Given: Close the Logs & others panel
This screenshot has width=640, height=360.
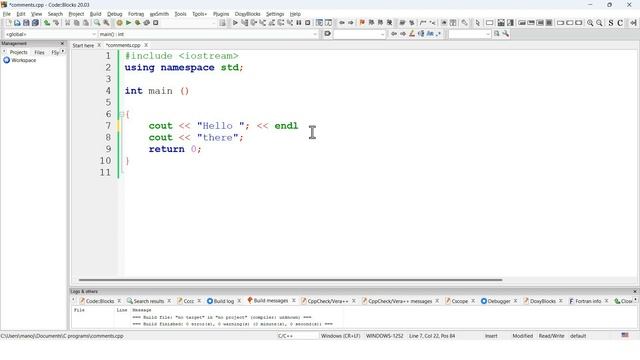Looking at the screenshot, I should pyautogui.click(x=635, y=291).
